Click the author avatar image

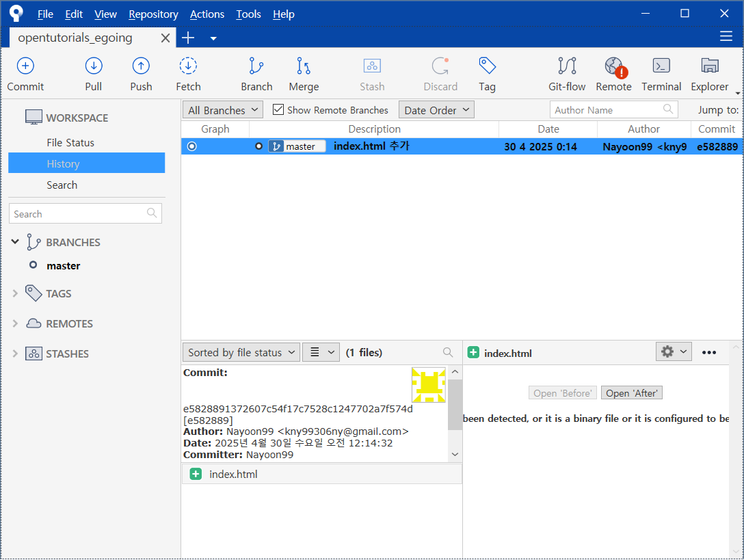(x=429, y=384)
